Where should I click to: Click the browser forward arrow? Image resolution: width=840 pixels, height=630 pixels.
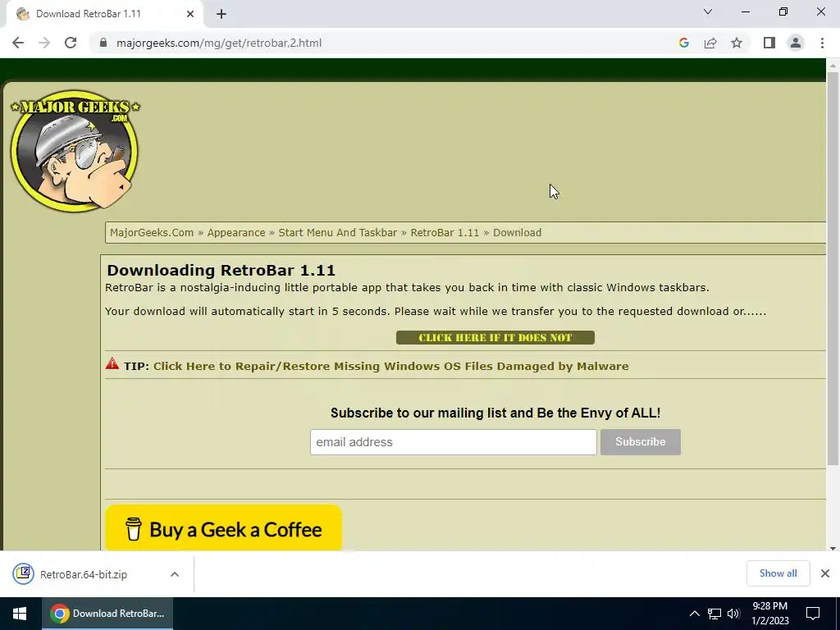pyautogui.click(x=44, y=43)
